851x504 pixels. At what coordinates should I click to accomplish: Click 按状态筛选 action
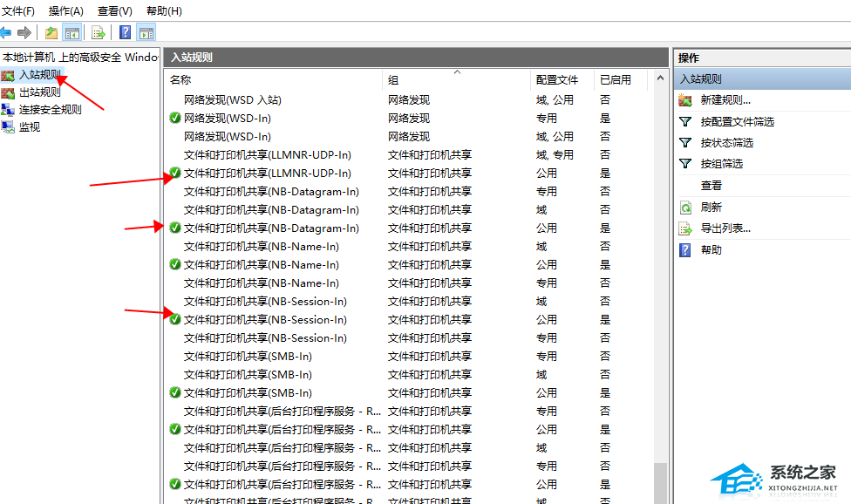[x=726, y=143]
